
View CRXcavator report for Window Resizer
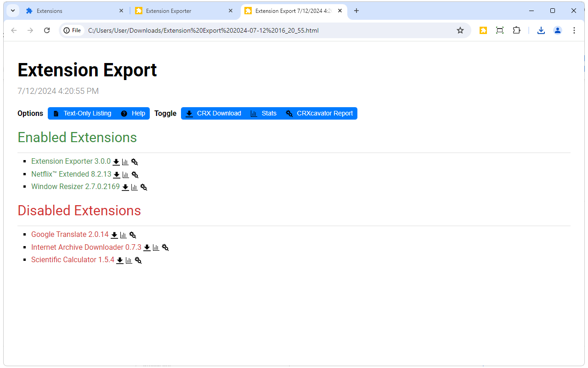pyautogui.click(x=143, y=187)
